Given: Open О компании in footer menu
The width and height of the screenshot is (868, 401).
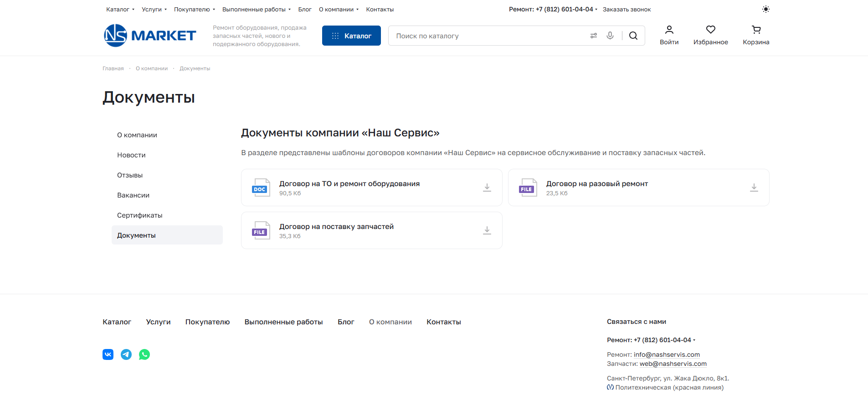Looking at the screenshot, I should click(x=390, y=322).
